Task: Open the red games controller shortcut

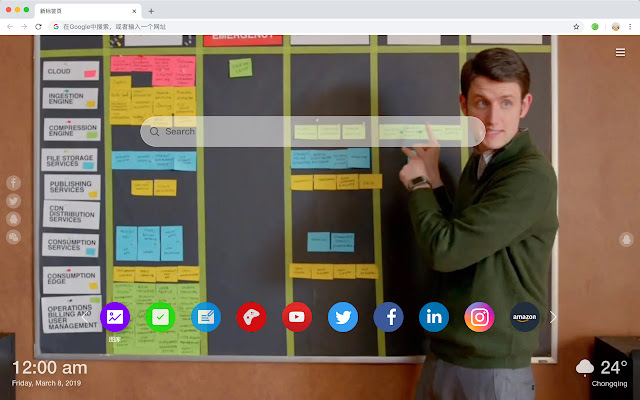Action: [x=251, y=317]
